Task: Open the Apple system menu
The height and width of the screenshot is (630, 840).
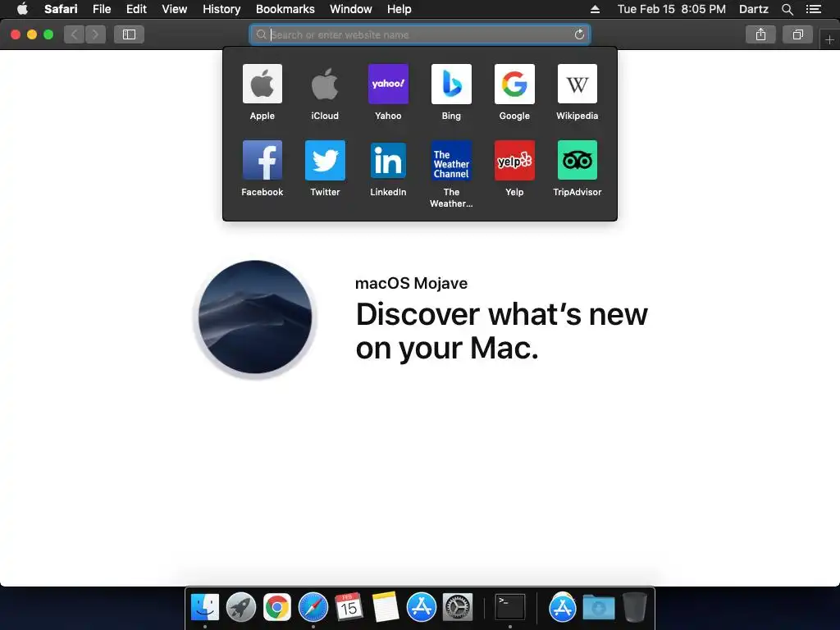Action: (22, 8)
